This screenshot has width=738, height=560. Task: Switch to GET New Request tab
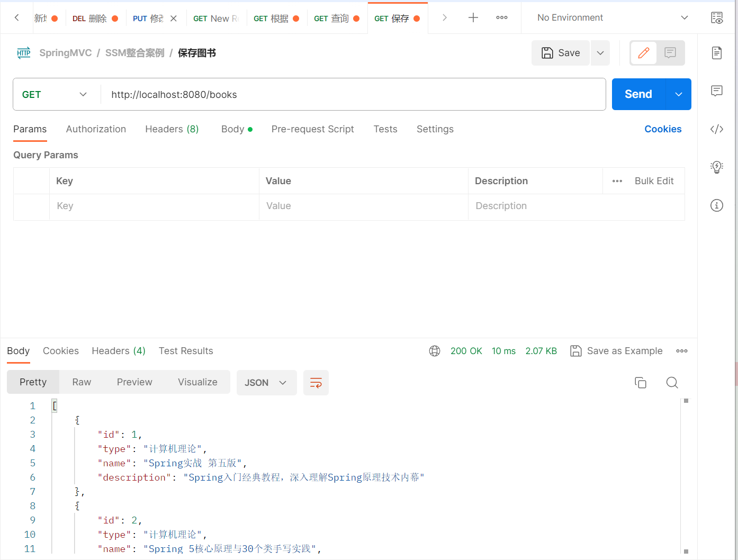point(216,19)
